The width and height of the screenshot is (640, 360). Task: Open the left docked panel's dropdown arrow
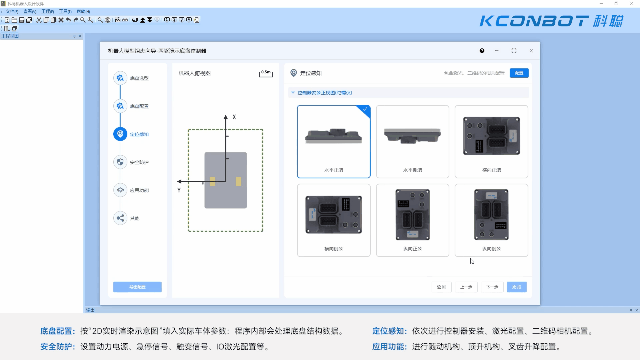75,36
